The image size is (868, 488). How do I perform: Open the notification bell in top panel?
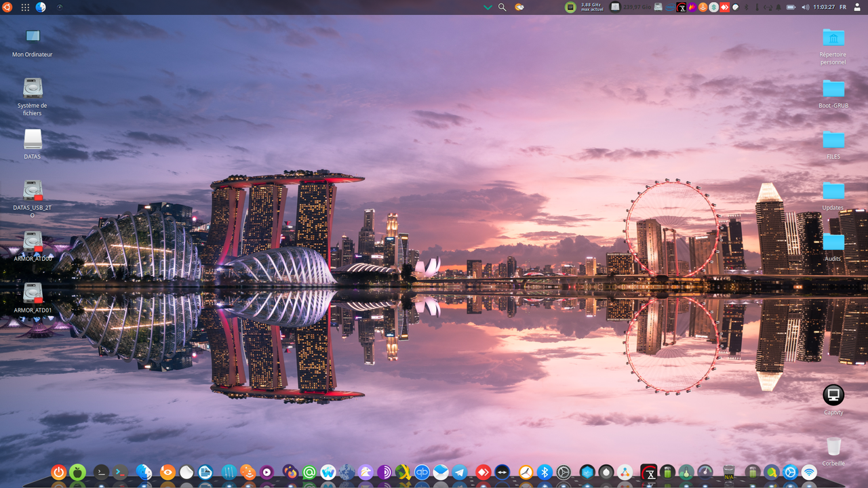click(778, 7)
